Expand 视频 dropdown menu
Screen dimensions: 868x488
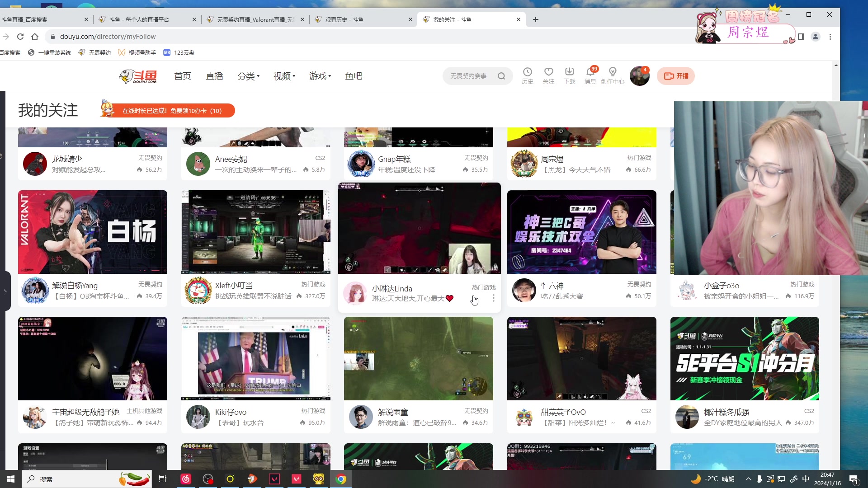click(x=284, y=76)
